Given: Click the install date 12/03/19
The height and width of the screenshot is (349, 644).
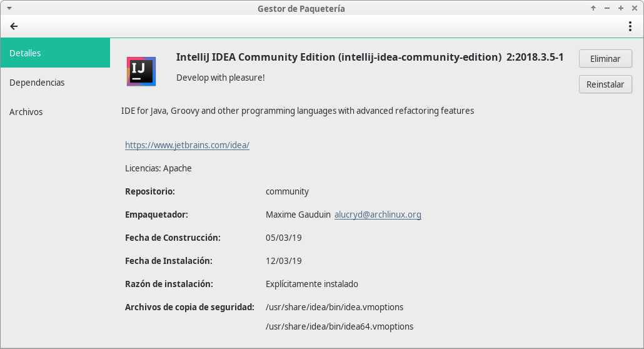Looking at the screenshot, I should (x=284, y=261).
